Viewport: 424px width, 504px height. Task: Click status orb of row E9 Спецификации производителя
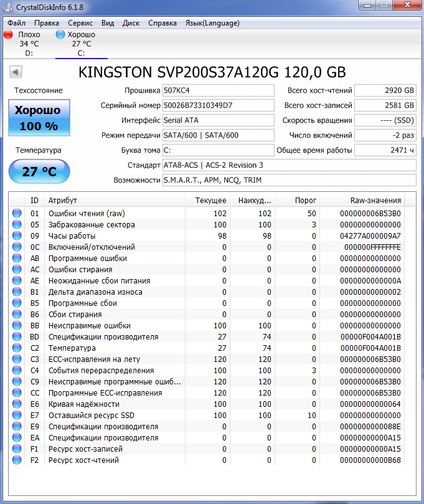[17, 426]
